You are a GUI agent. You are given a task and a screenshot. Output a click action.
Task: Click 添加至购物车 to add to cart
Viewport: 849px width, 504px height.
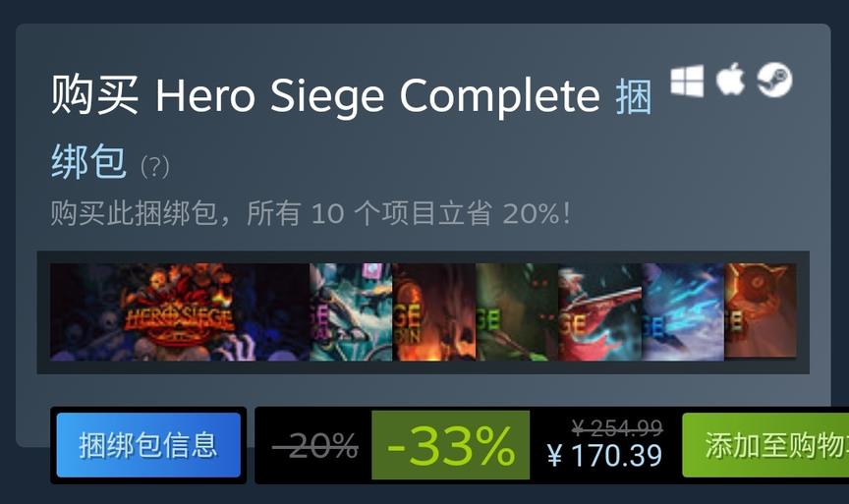[x=765, y=445]
